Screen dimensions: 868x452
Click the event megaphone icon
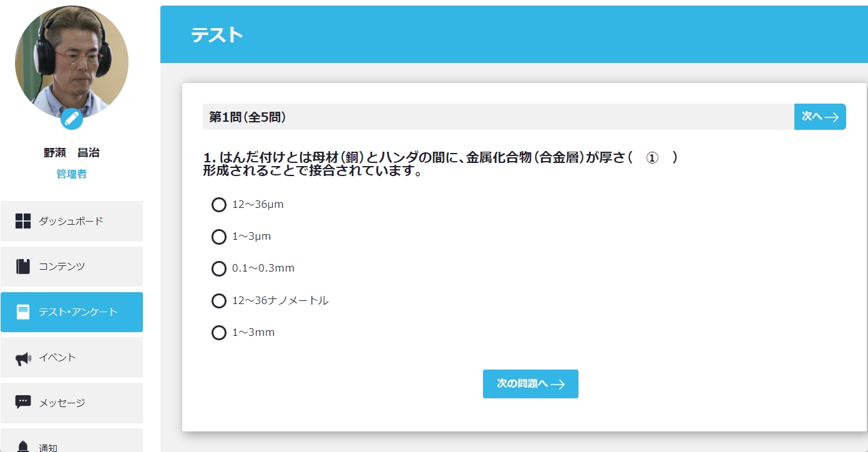click(23, 358)
